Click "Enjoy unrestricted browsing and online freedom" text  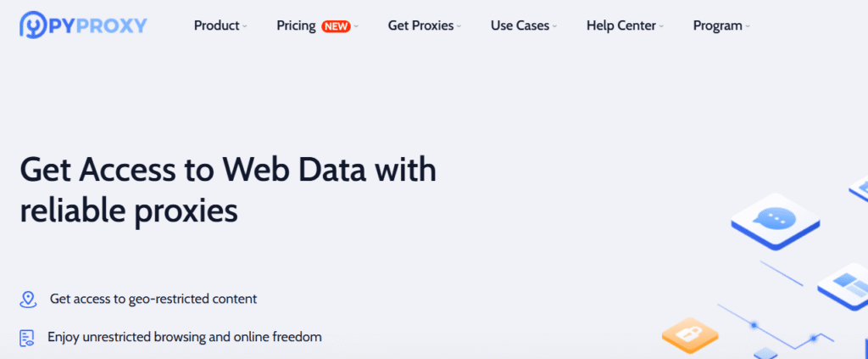(185, 337)
